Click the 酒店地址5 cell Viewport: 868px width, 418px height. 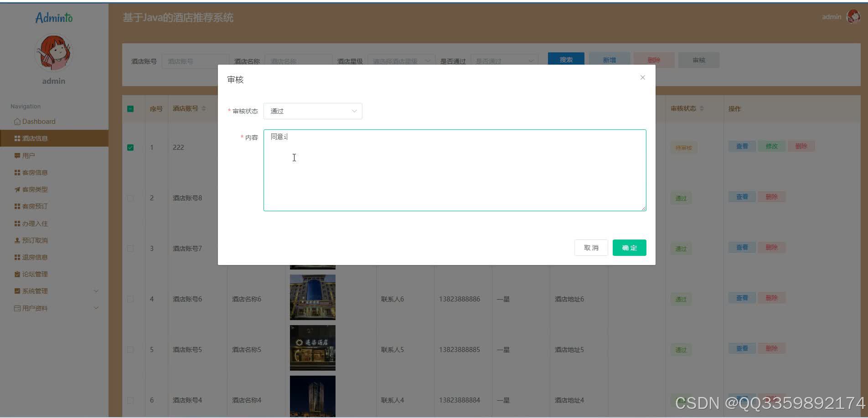point(569,350)
